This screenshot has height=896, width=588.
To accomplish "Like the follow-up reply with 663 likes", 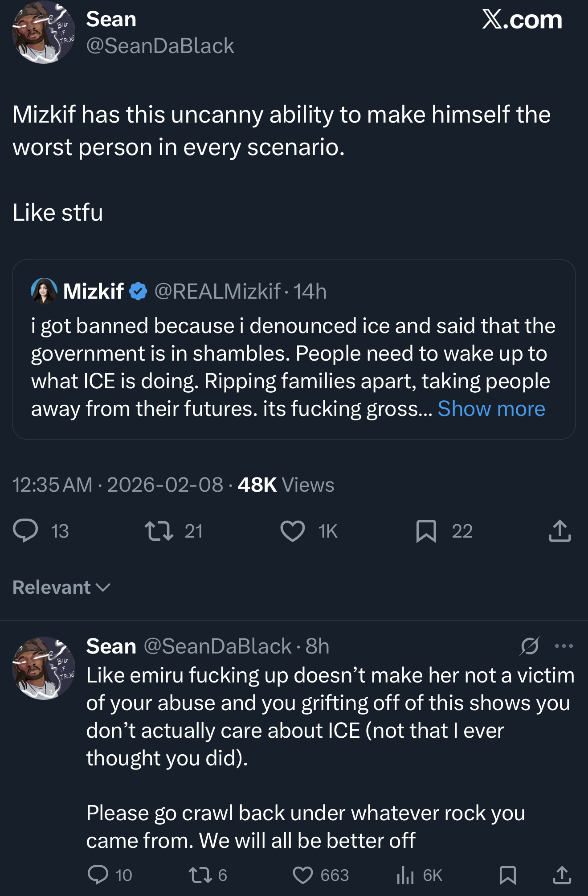I will click(303, 875).
